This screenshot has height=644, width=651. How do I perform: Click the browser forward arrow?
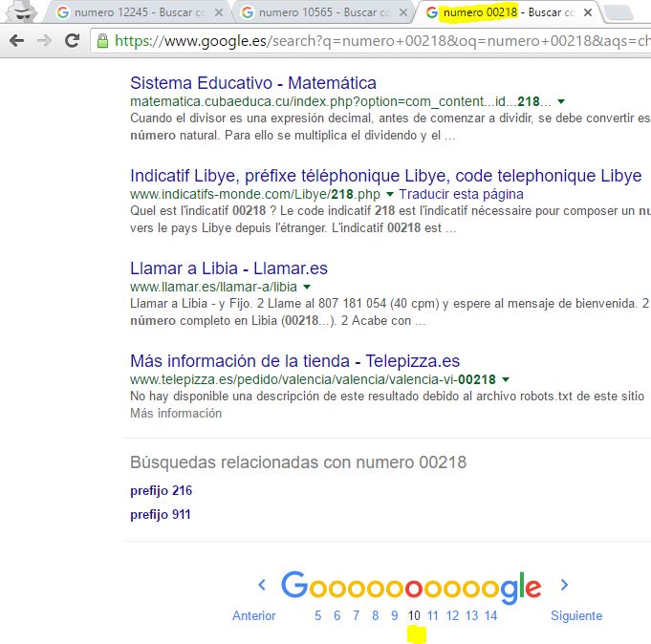[44, 41]
